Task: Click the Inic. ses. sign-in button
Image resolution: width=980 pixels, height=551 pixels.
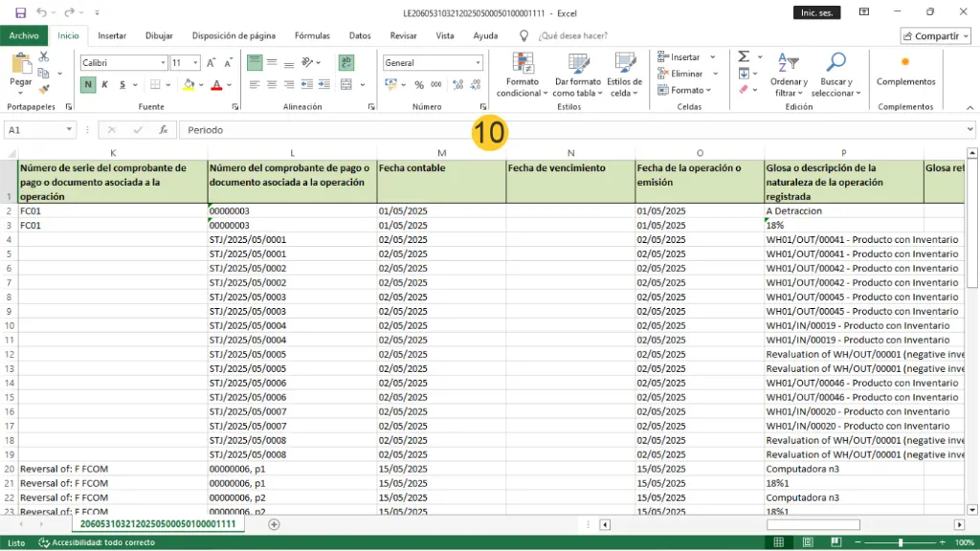Action: pyautogui.click(x=817, y=12)
